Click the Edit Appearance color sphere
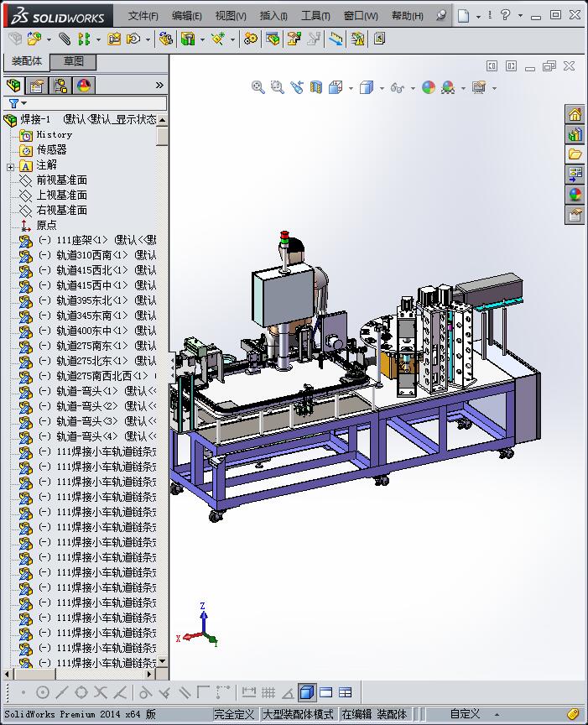Image resolution: width=588 pixels, height=725 pixels. [429, 87]
